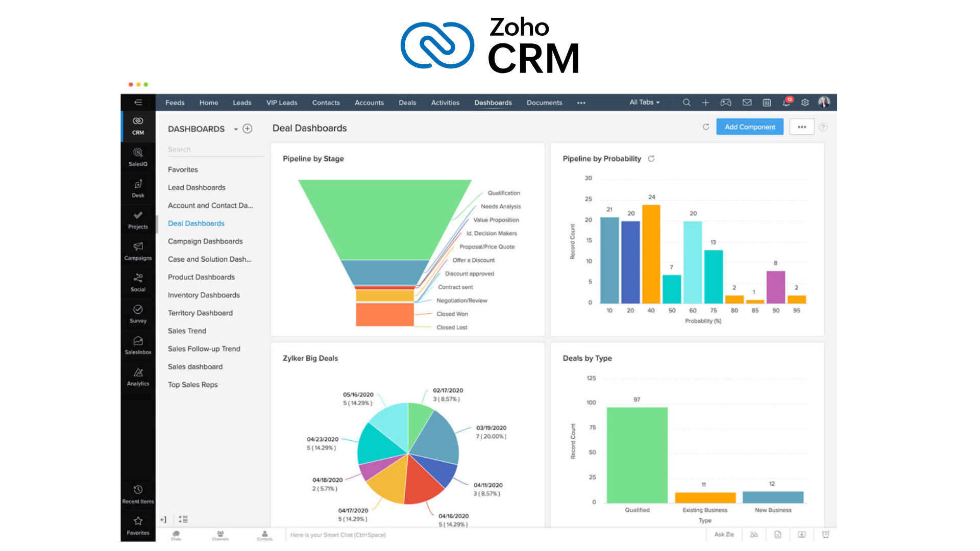Open notifications bell with badge
The image size is (980, 551).
click(787, 102)
